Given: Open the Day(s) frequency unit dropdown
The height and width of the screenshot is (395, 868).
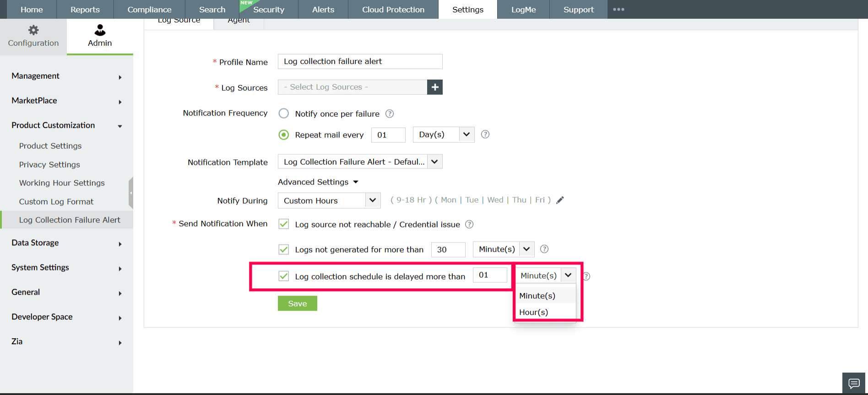Looking at the screenshot, I should (x=444, y=135).
